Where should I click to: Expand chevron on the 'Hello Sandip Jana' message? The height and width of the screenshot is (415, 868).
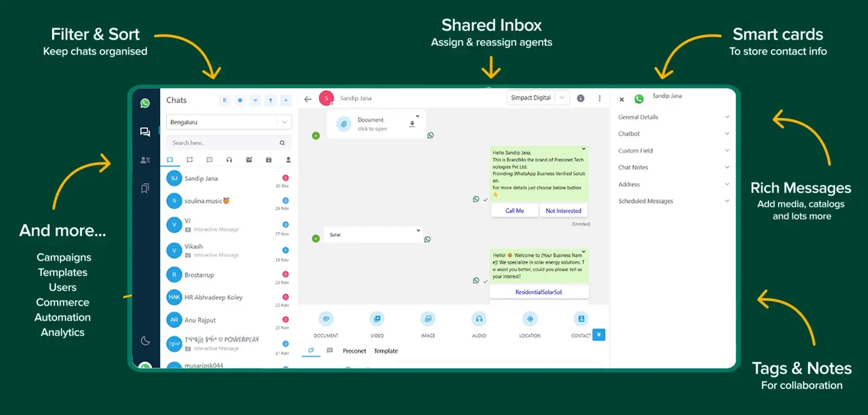pyautogui.click(x=583, y=149)
